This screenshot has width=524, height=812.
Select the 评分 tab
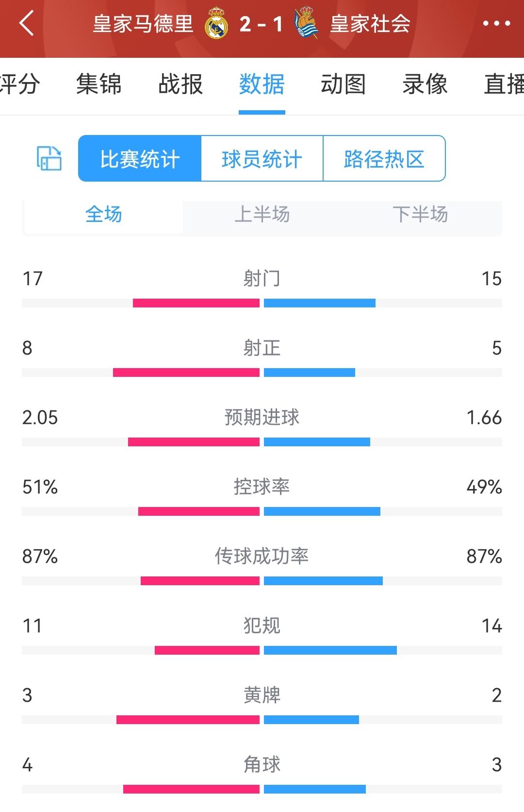(19, 85)
